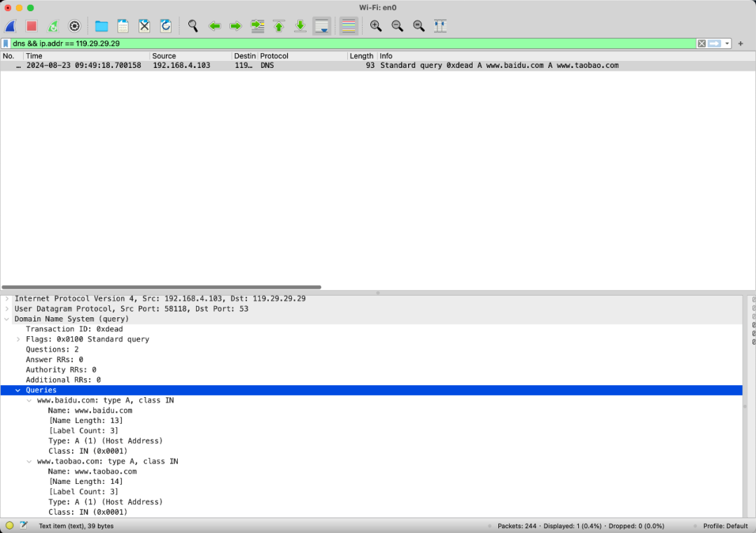Screen dimensions: 756x533
Task: Open capture options gear icon
Action: (x=74, y=27)
